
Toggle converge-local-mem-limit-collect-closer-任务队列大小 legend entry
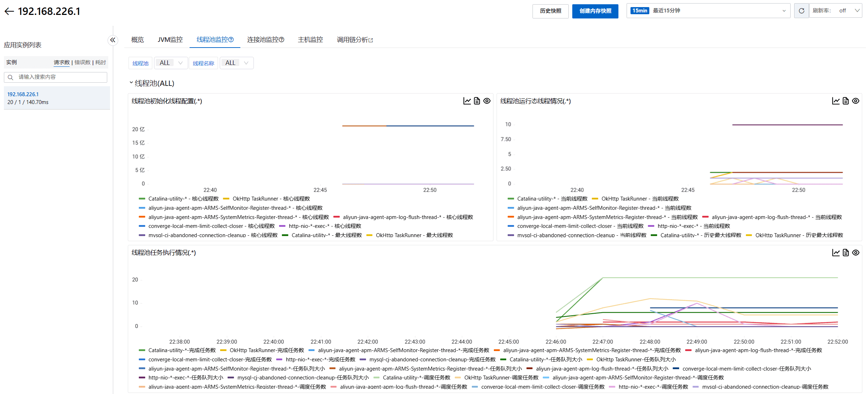click(x=742, y=369)
